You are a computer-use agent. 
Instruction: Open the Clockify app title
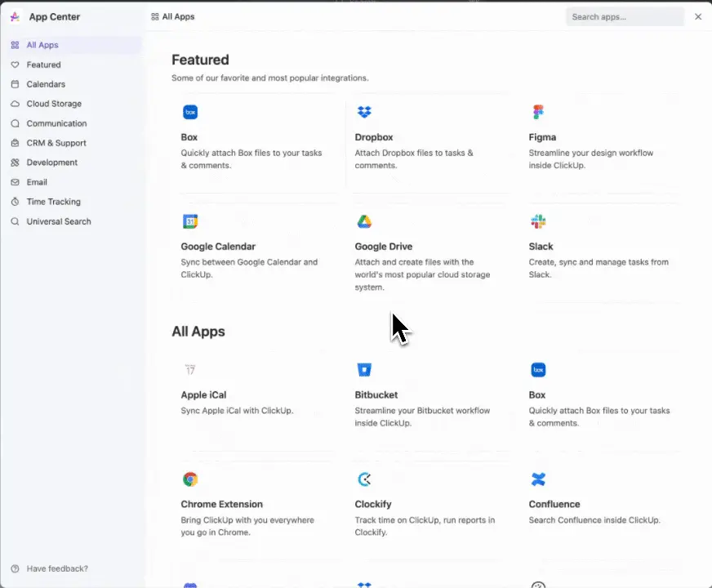tap(373, 505)
